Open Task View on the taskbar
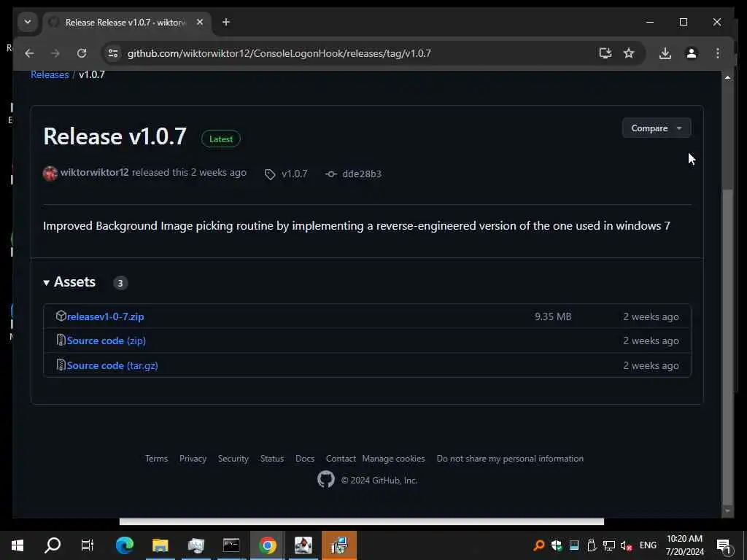Image resolution: width=747 pixels, height=560 pixels. 88,545
